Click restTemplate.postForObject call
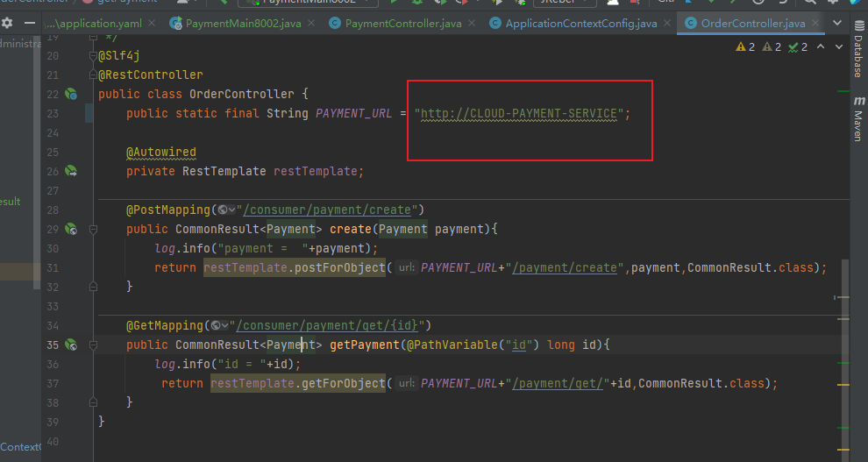This screenshot has width=868, height=462. 295,267
